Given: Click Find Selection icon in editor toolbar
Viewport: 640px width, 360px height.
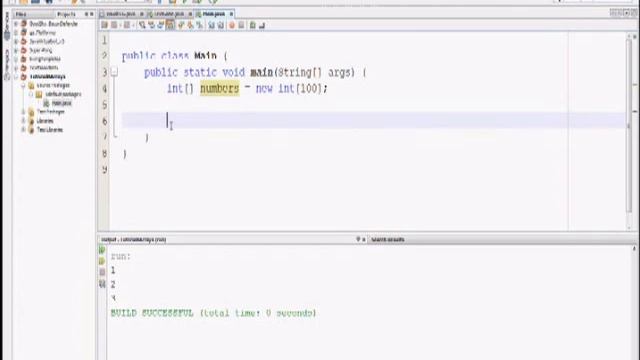Looking at the screenshot, I should click(x=142, y=25).
